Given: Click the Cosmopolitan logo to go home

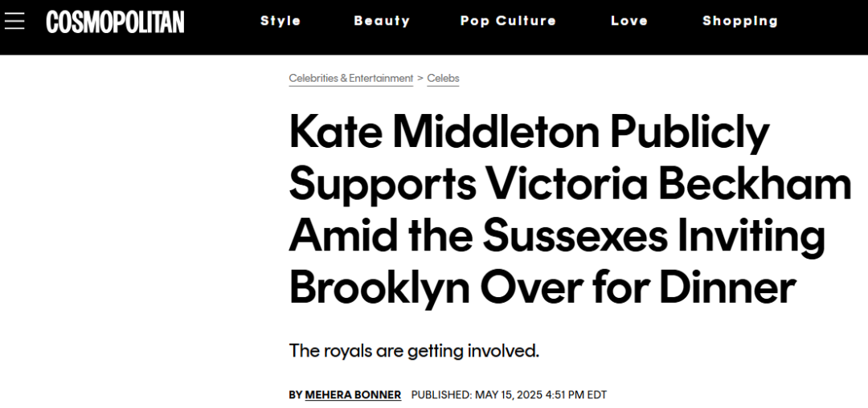Looking at the screenshot, I should pos(115,22).
